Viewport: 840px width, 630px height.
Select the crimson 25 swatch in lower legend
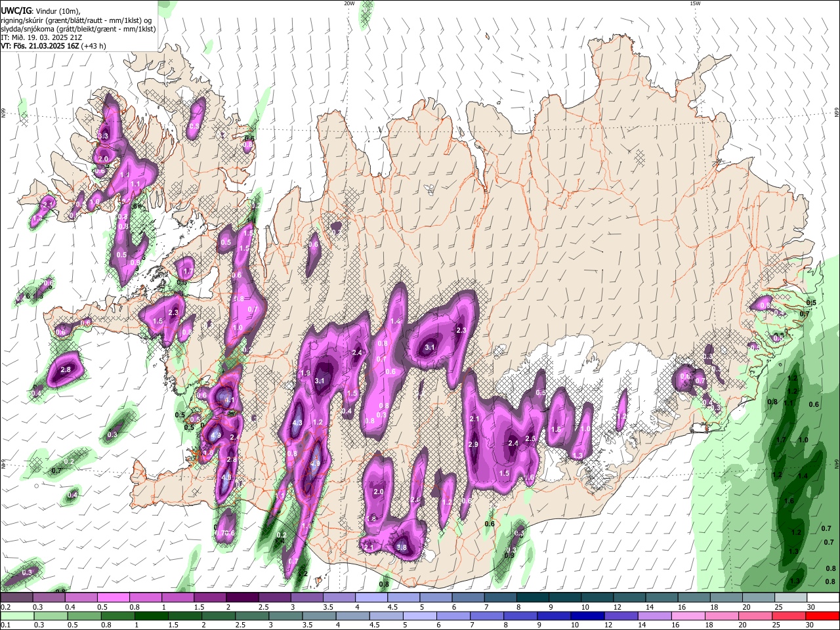[789, 616]
